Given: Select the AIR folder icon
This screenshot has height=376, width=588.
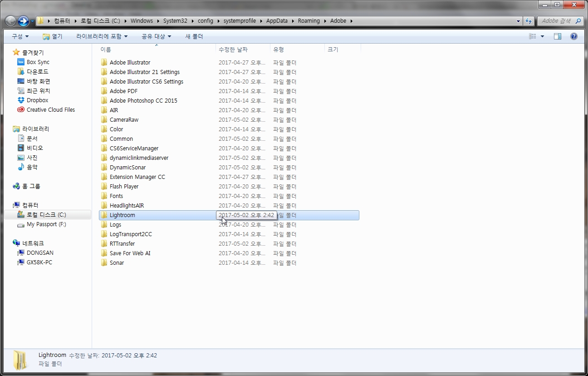Looking at the screenshot, I should (x=104, y=110).
